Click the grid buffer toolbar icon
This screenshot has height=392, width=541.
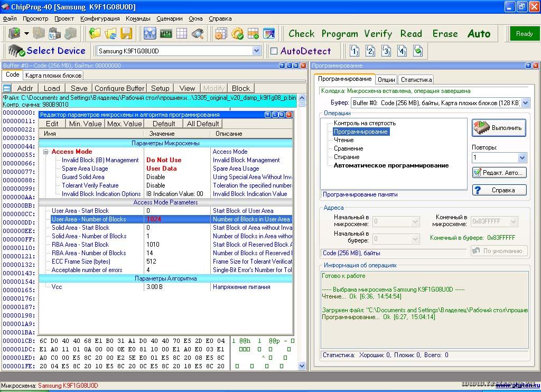point(182,34)
